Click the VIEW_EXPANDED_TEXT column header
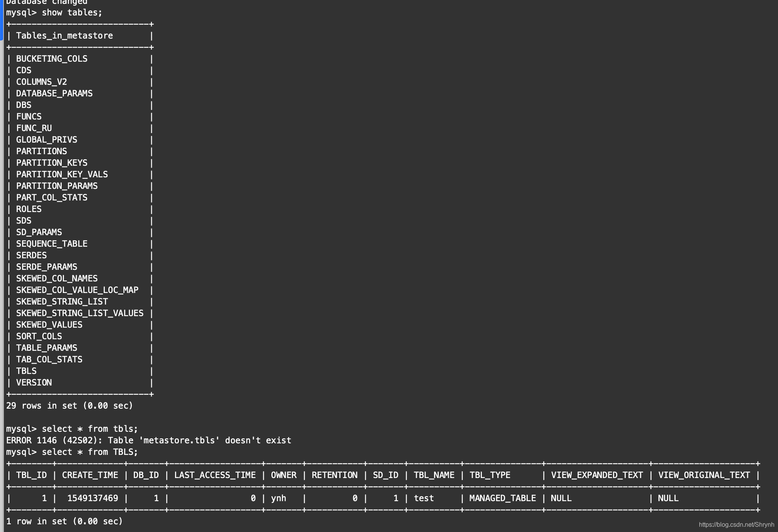Screen dimensions: 778x532 tap(597, 475)
